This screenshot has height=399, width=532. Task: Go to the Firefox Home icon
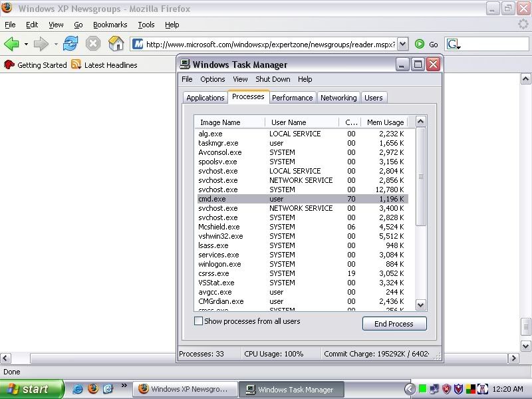tap(116, 43)
